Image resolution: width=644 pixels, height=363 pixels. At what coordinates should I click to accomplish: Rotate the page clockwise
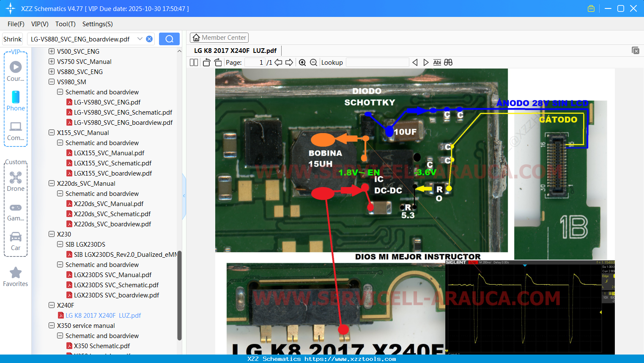(x=218, y=63)
